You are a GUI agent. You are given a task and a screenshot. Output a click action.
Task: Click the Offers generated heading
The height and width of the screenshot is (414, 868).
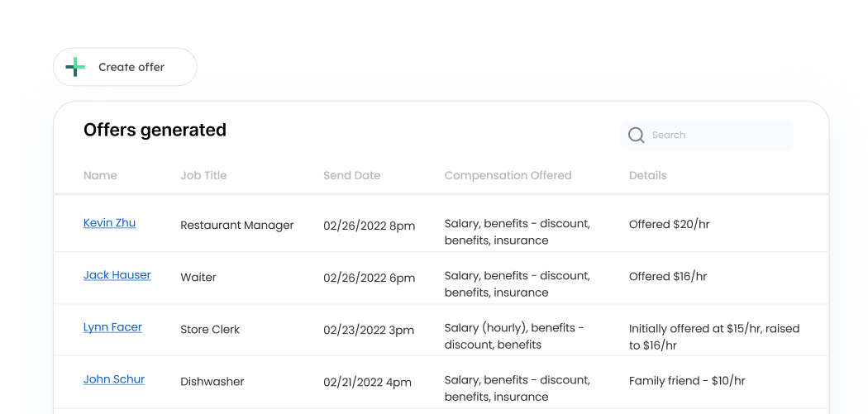(x=155, y=130)
